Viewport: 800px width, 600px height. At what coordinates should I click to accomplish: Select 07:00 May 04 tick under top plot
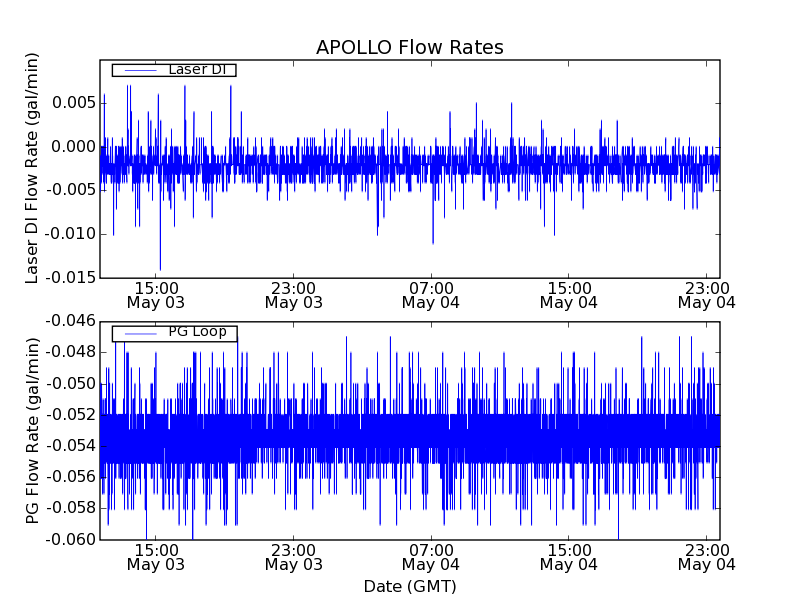coord(431,294)
